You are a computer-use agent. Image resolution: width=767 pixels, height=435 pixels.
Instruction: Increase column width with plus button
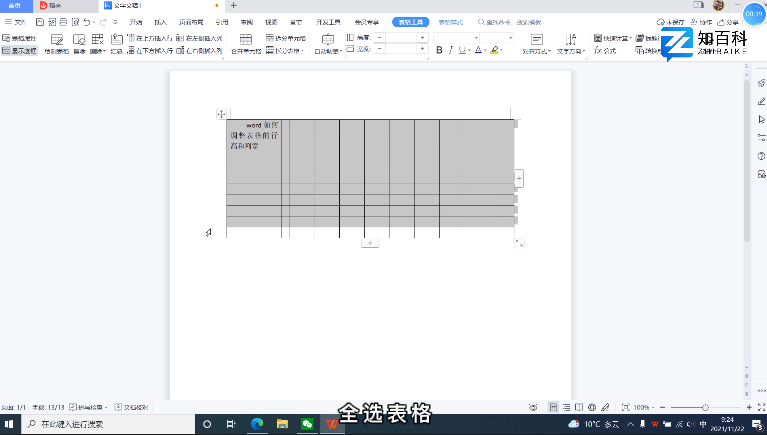click(x=423, y=49)
